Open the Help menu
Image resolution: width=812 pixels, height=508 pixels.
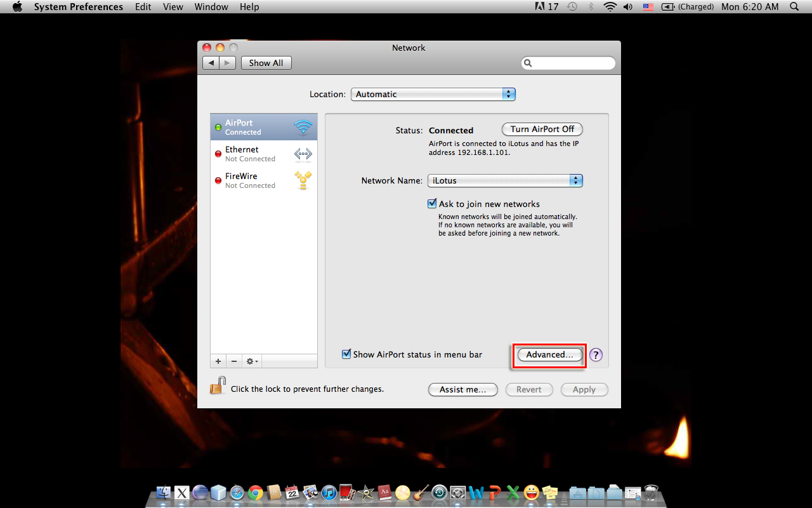(249, 7)
